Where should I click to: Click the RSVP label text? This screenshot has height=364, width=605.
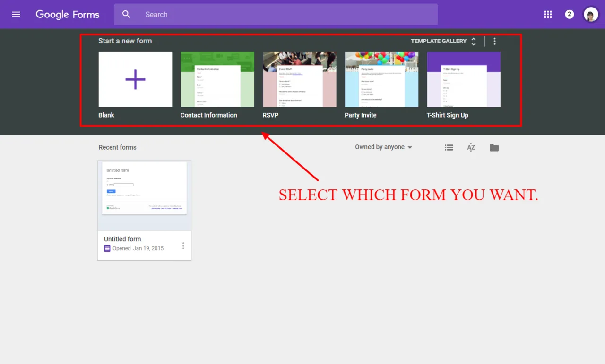pyautogui.click(x=270, y=115)
